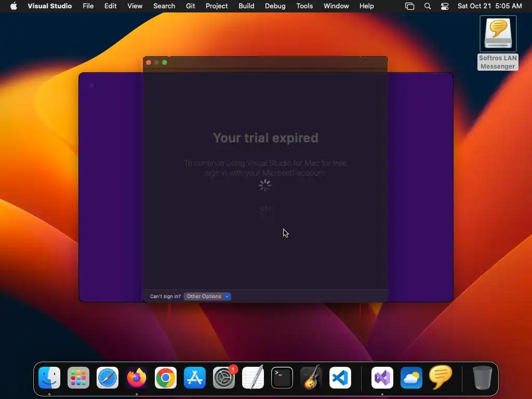The width and height of the screenshot is (532, 399).
Task: Open the Build menu
Action: 246,6
